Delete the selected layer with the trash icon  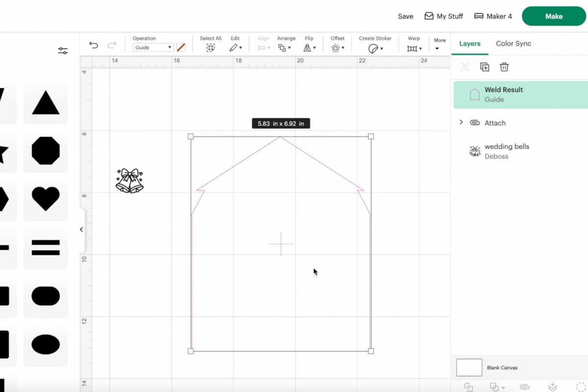click(504, 67)
